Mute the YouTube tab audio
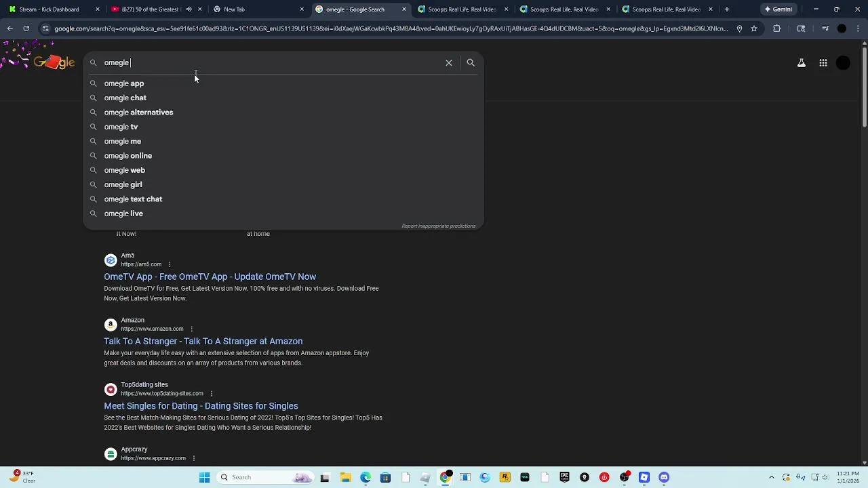Viewport: 868px width, 488px height. pos(189,9)
